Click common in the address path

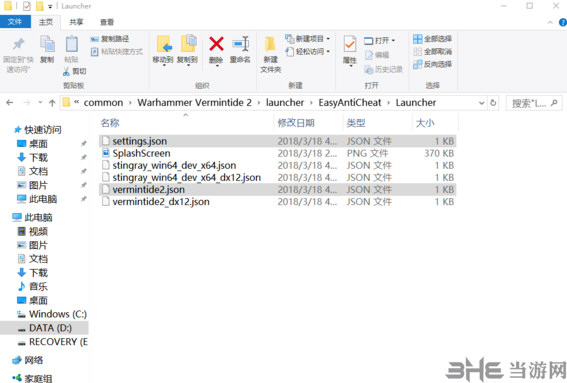[x=103, y=103]
